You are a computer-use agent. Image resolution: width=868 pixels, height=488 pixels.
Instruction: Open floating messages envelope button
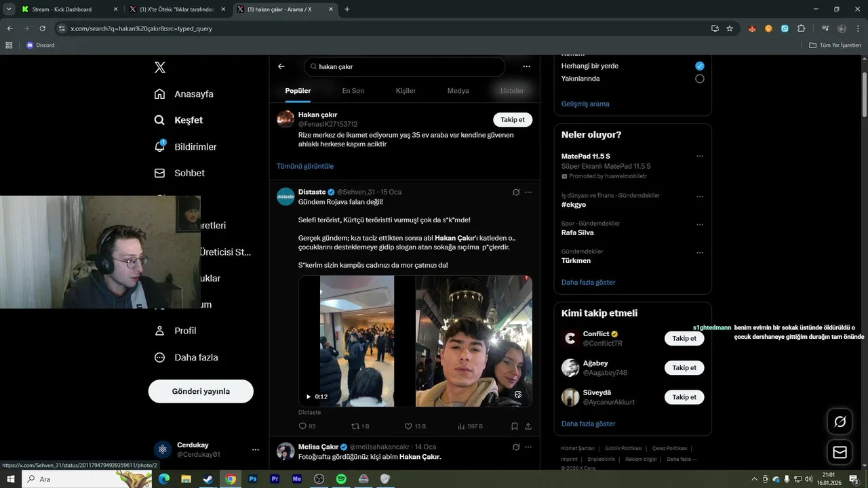click(x=840, y=452)
